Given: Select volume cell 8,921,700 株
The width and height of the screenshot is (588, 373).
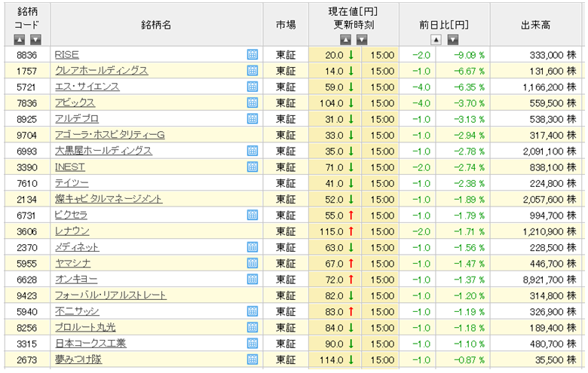Looking at the screenshot, I should coord(536,280).
